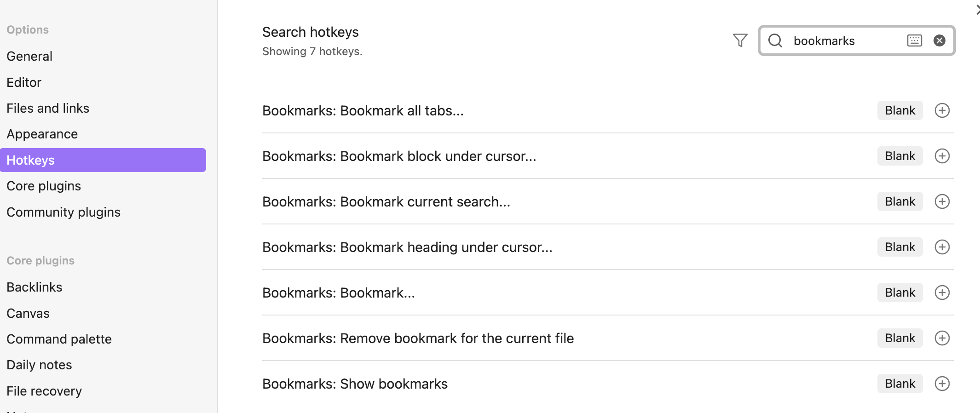
Task: Clear the bookmarks search text
Action: (940, 40)
